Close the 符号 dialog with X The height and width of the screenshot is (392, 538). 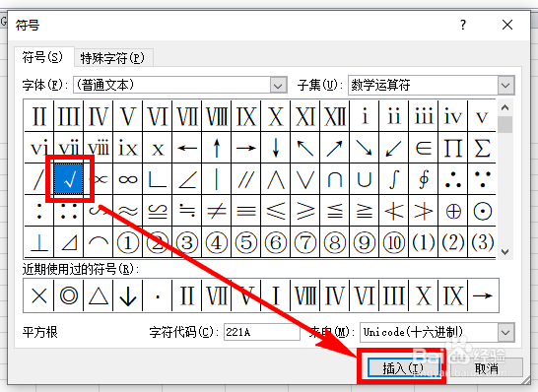coord(507,25)
